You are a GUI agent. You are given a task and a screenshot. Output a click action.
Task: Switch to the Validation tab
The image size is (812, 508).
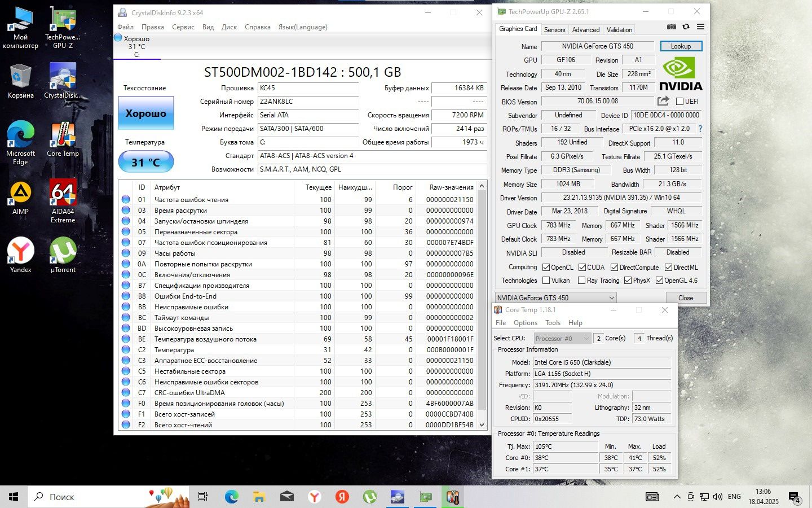(x=619, y=30)
